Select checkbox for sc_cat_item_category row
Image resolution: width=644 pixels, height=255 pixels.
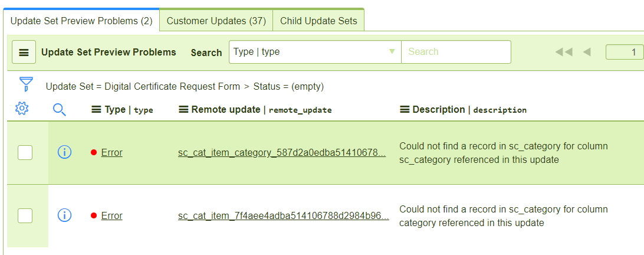(x=25, y=153)
